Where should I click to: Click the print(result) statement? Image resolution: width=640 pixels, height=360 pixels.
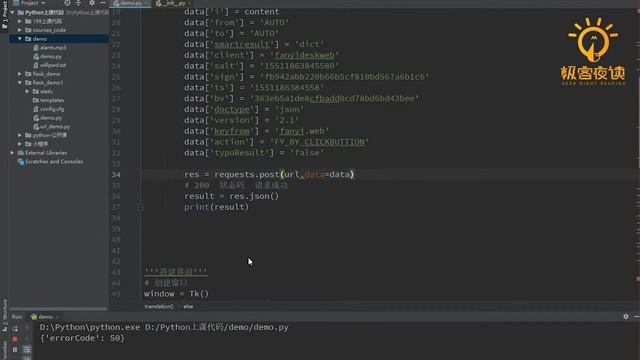click(216, 207)
